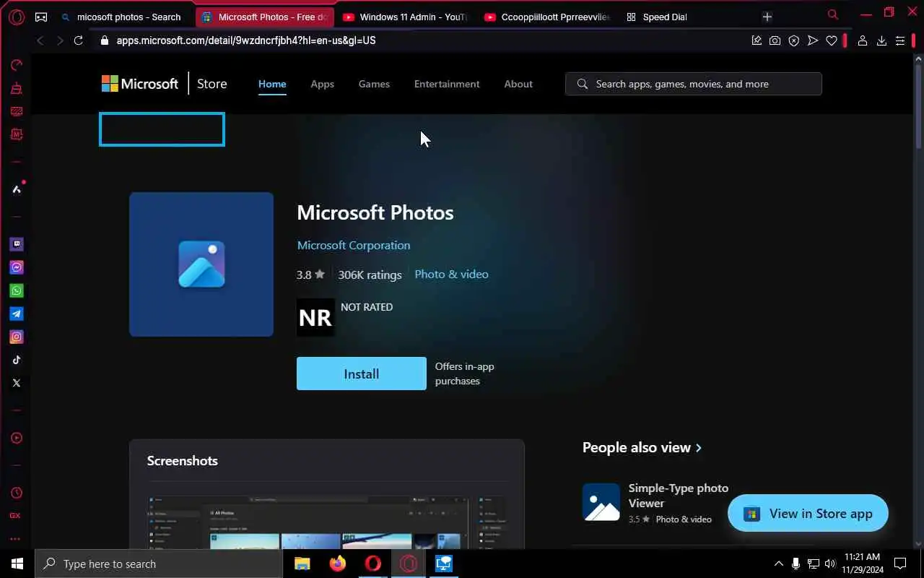Open Messenger in the Opera sidebar
Image resolution: width=924 pixels, height=578 pixels.
(x=16, y=267)
